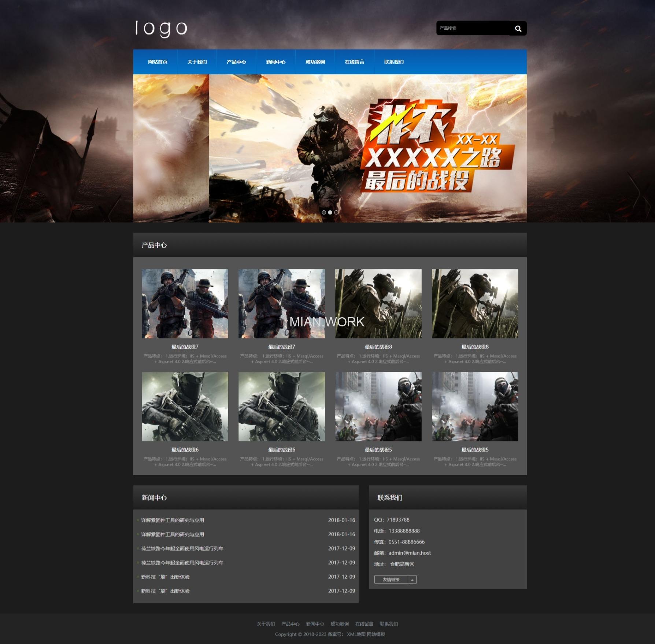Select the third banner slide dot
Image resolution: width=655 pixels, height=644 pixels.
336,212
